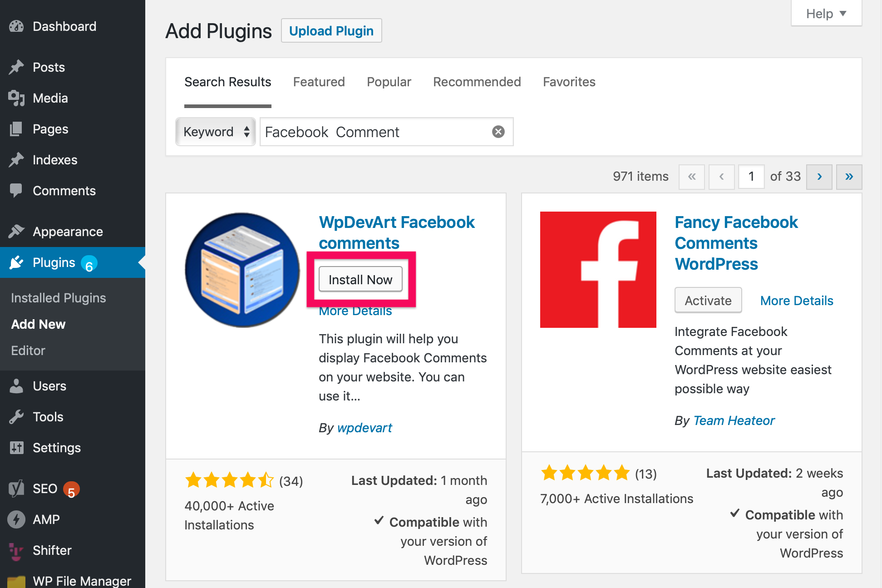
Task: Click '7,000+ Active Installations' text
Action: [x=616, y=499]
